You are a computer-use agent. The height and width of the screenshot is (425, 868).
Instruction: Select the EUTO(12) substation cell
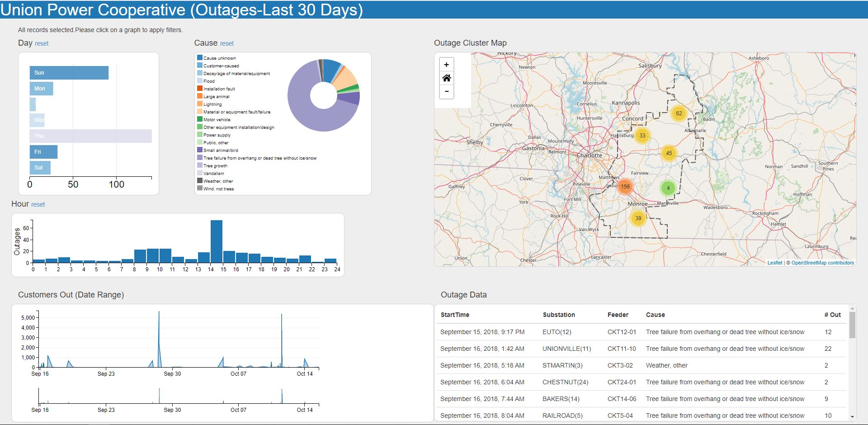tap(557, 332)
